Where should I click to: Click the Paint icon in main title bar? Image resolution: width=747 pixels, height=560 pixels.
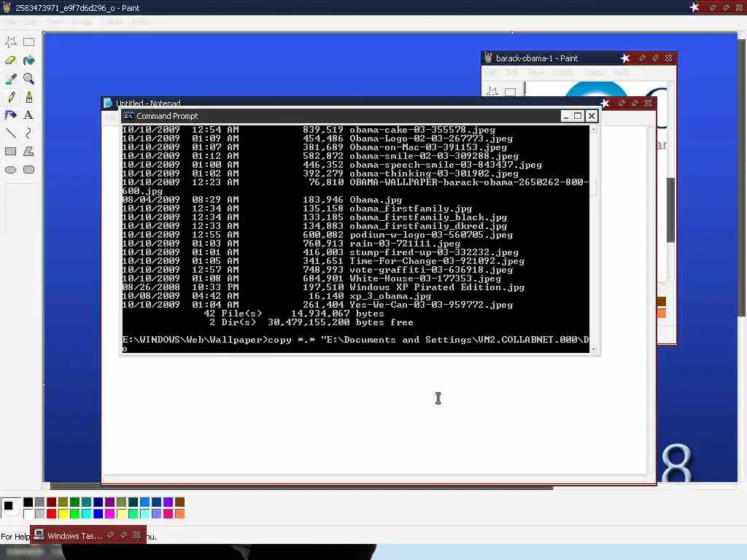click(x=7, y=7)
